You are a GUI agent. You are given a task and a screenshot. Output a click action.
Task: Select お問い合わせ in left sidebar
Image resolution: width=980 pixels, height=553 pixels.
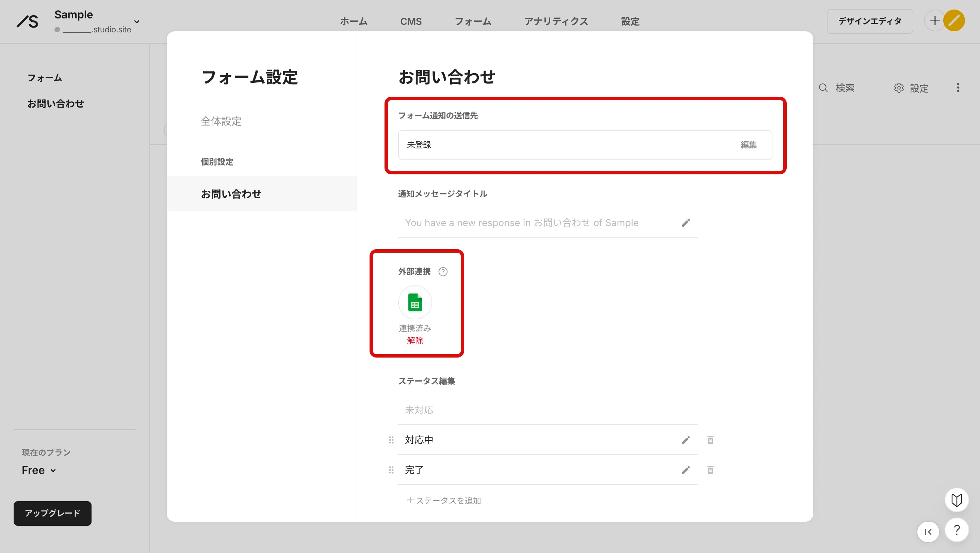click(x=55, y=104)
